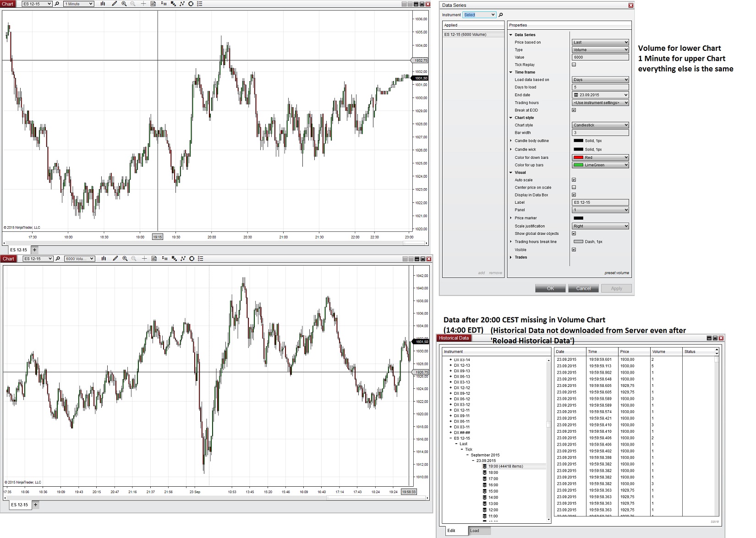Open the Load data based on dropdown
Screen dimensions: 756x538
(600, 80)
